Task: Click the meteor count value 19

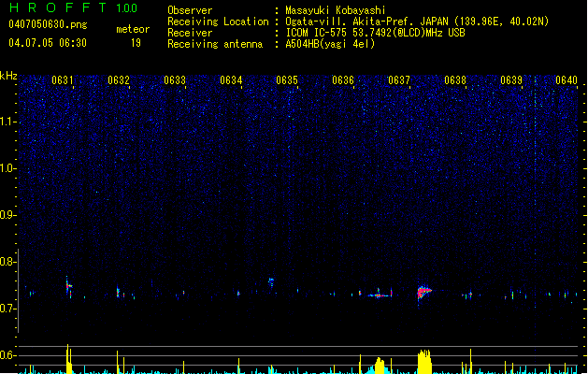Action: [x=136, y=43]
